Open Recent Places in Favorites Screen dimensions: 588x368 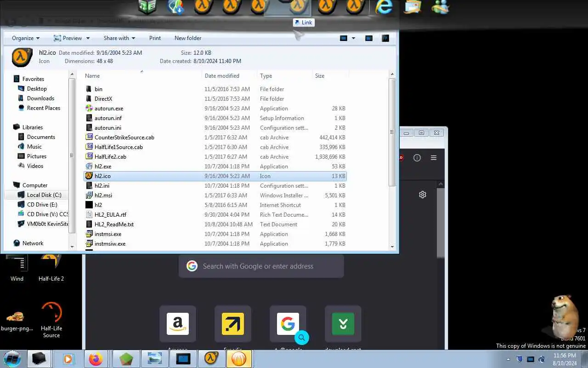click(44, 108)
